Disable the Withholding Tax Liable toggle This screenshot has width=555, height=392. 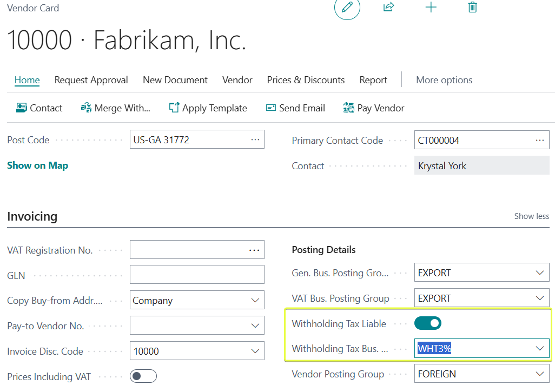[428, 323]
